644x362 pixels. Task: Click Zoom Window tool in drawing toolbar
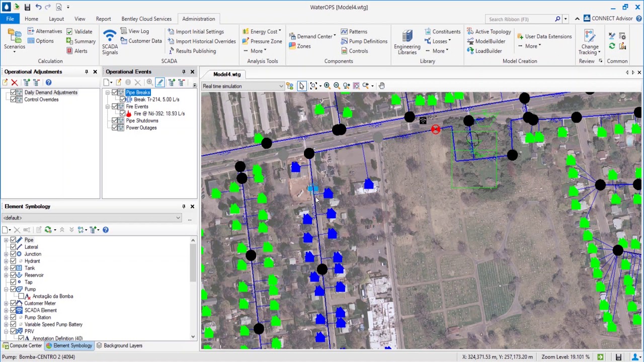pos(356,86)
